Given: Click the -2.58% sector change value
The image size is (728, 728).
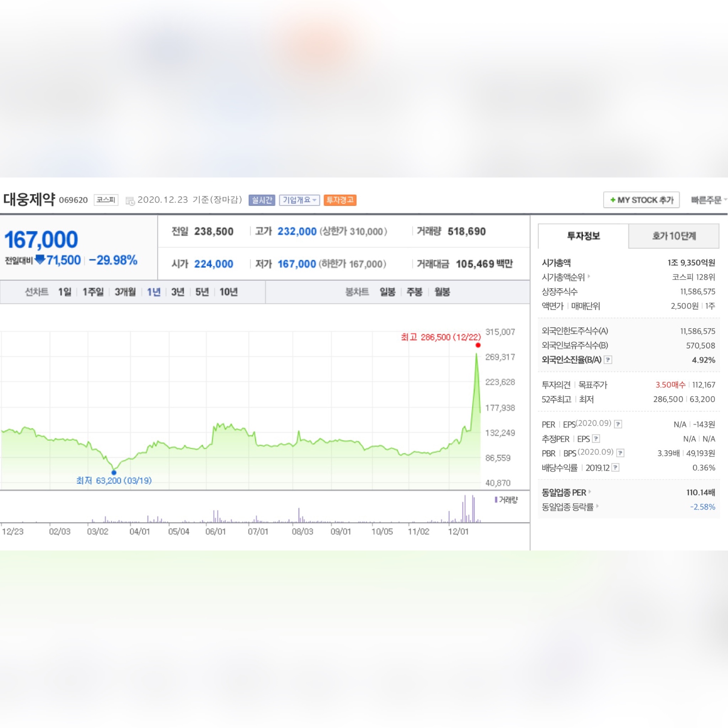Looking at the screenshot, I should 702,507.
